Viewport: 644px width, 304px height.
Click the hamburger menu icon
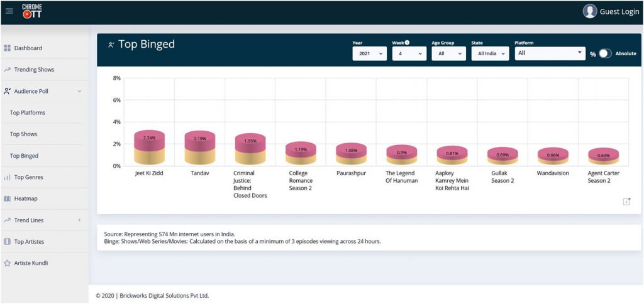tap(9, 11)
